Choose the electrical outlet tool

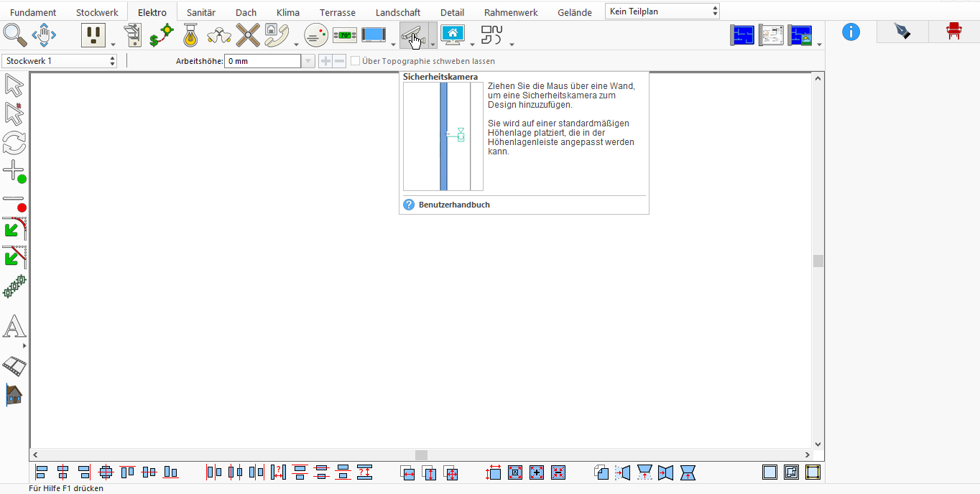(93, 34)
